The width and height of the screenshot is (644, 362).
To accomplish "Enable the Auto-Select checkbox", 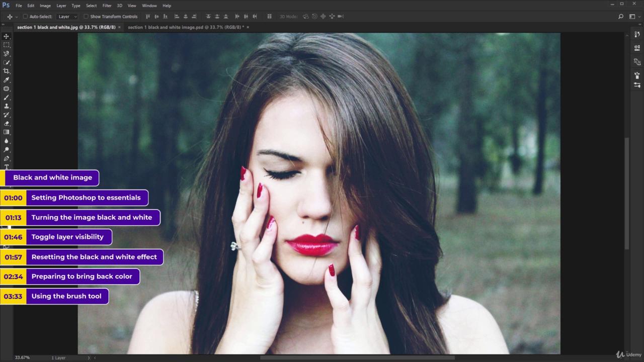I will [25, 17].
